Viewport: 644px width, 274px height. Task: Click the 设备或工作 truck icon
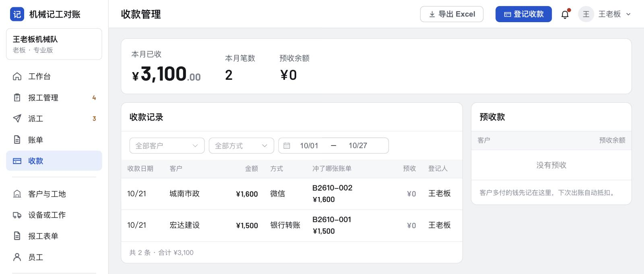click(17, 215)
